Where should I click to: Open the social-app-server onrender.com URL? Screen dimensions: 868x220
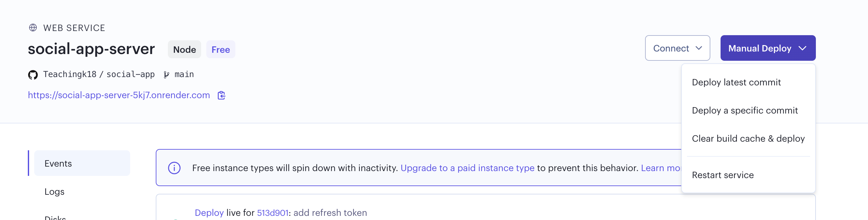point(119,95)
